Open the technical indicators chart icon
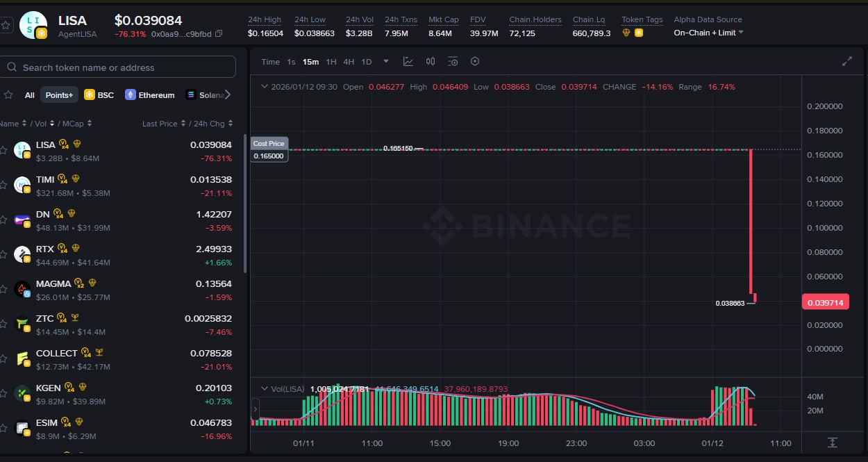Viewport: 868px width, 462px height. pyautogui.click(x=408, y=62)
